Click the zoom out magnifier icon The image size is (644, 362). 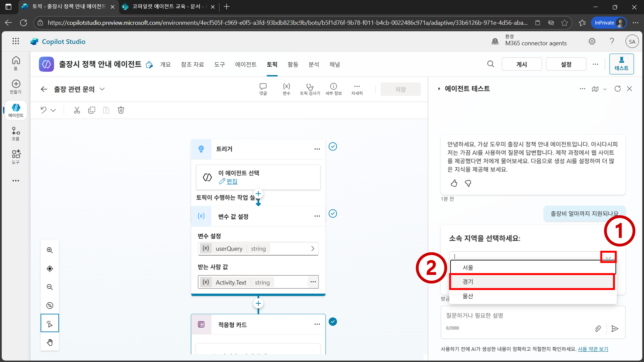(50, 287)
